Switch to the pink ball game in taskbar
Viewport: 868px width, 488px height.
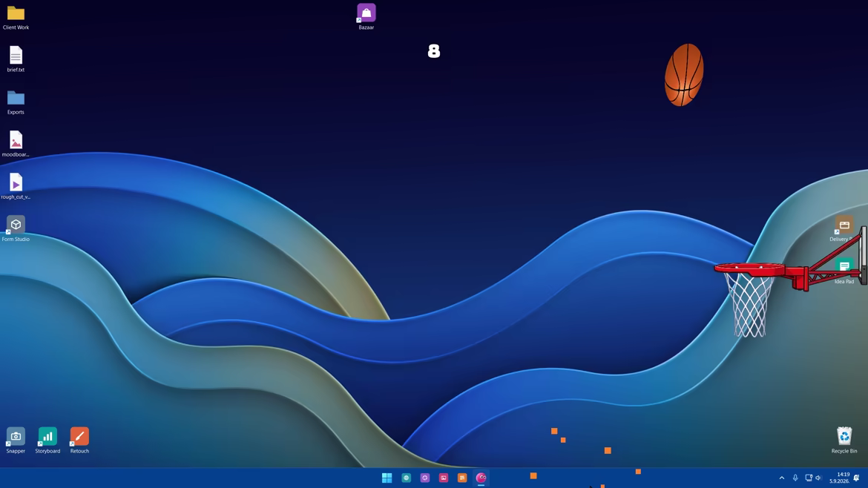tap(481, 478)
